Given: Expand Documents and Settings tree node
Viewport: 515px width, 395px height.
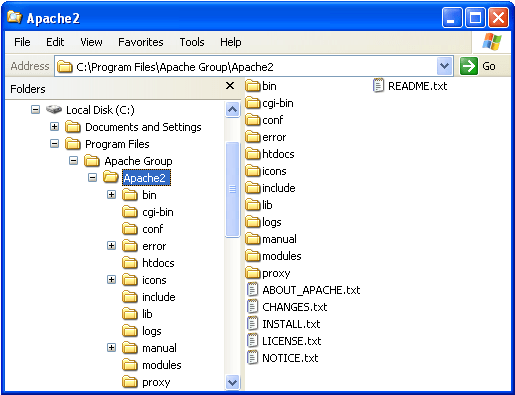Looking at the screenshot, I should [54, 127].
